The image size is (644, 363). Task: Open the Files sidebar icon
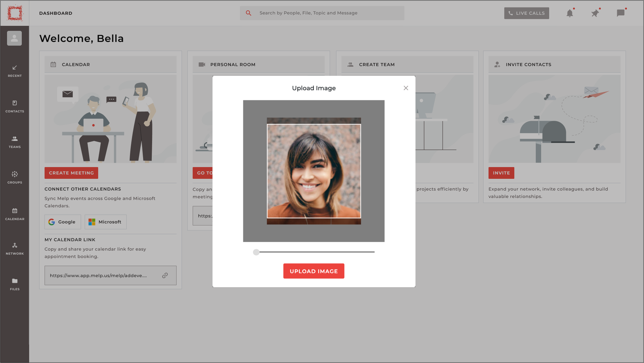point(15,284)
